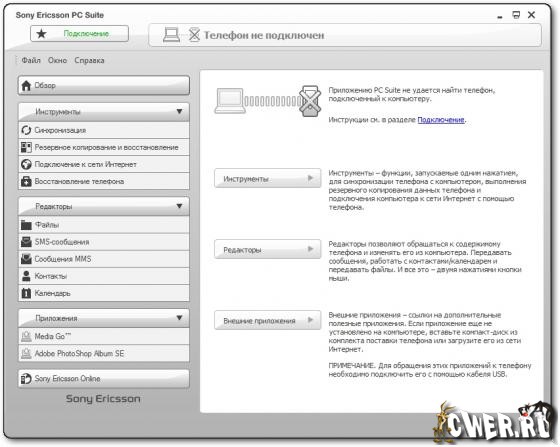The height and width of the screenshot is (447, 560).
Task: Launch Media Go from sidebar
Action: click(104, 337)
